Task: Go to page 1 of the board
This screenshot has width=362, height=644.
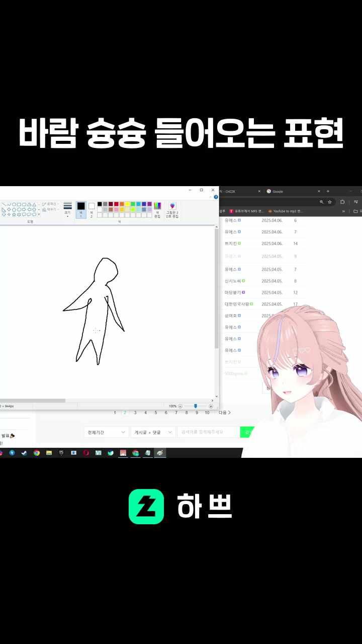Action: [x=115, y=413]
